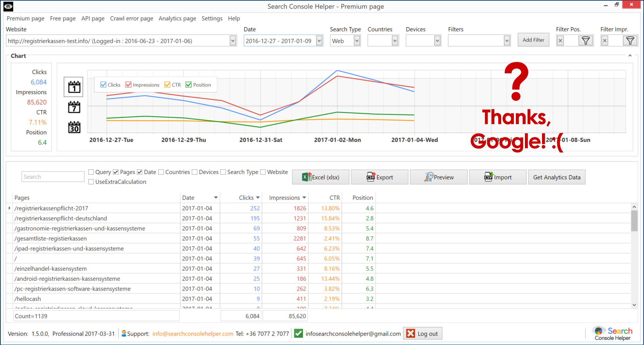Open the Filters dropdown
This screenshot has width=644, height=345.
507,41
